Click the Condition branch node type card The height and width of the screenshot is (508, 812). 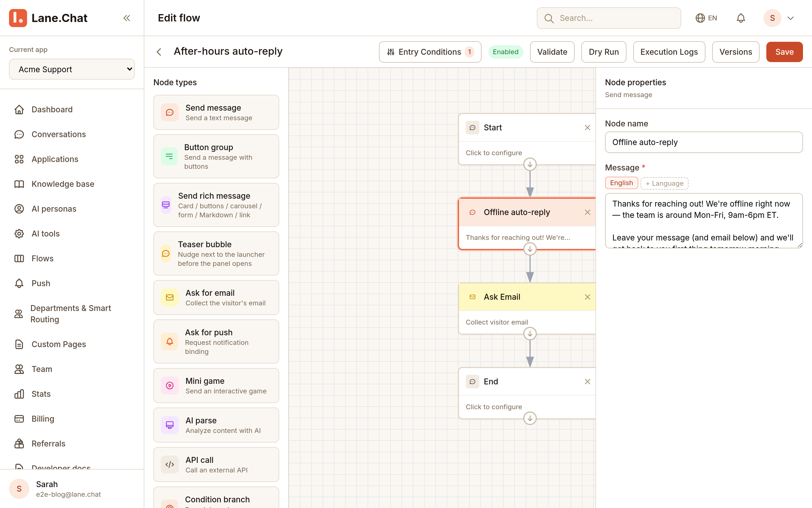click(216, 498)
